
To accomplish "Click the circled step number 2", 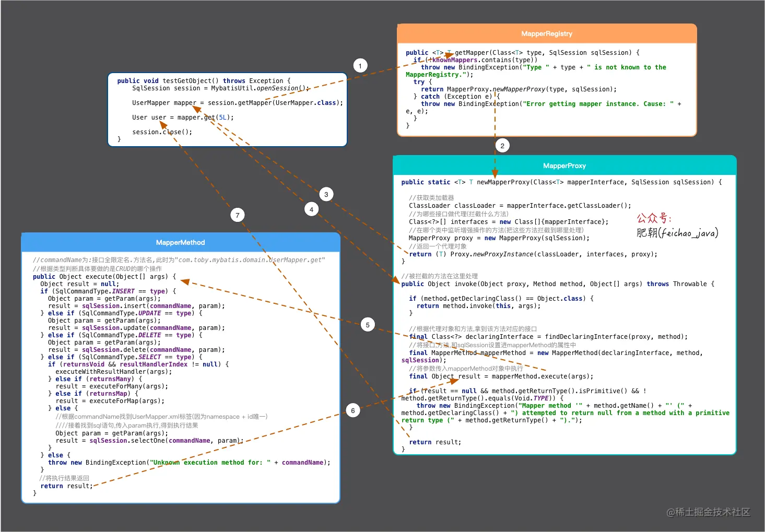I will pyautogui.click(x=502, y=146).
